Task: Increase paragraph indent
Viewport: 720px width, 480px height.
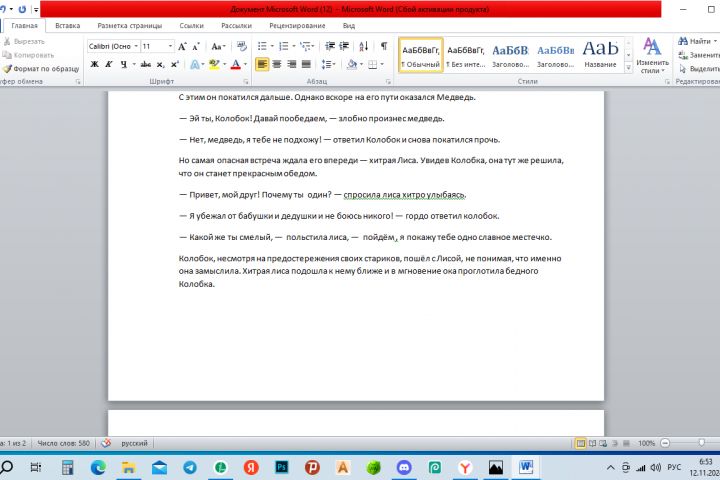Action: click(344, 46)
